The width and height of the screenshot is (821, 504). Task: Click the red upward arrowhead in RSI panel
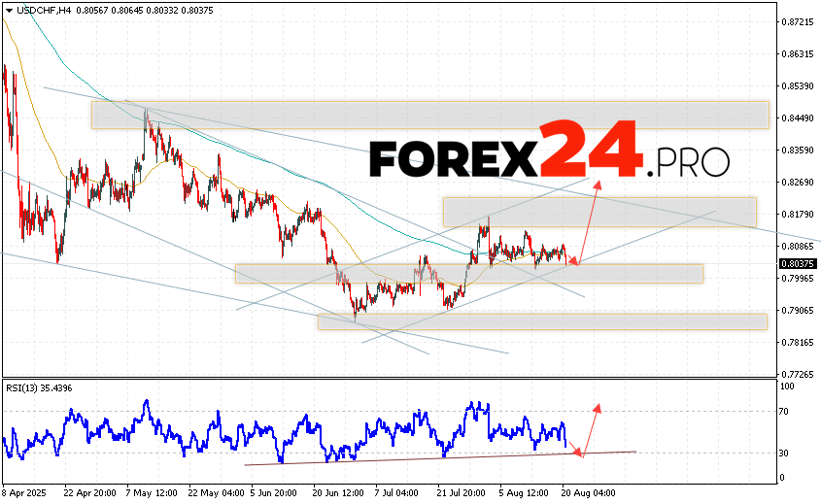coord(597,408)
